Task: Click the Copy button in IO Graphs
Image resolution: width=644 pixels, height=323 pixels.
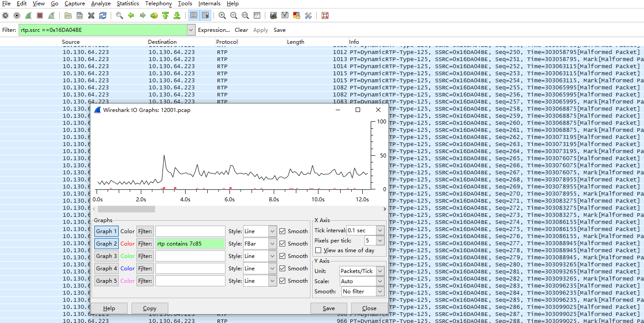Action: pyautogui.click(x=150, y=308)
